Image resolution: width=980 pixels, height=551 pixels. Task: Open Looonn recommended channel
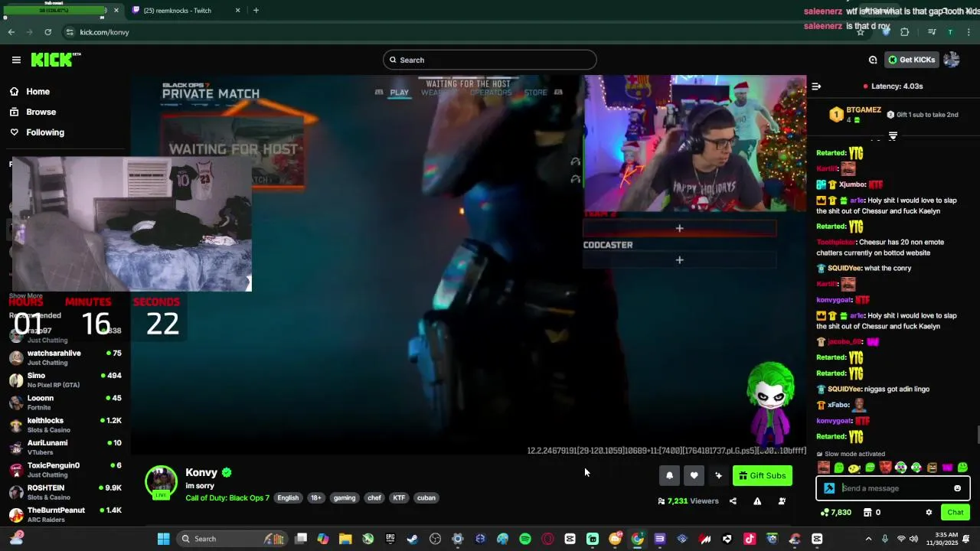pos(65,402)
